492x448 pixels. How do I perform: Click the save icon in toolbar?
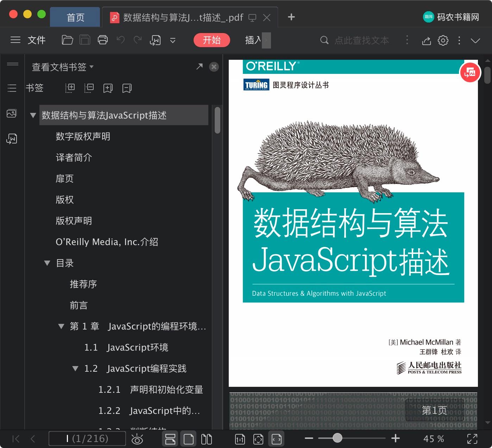click(x=85, y=40)
